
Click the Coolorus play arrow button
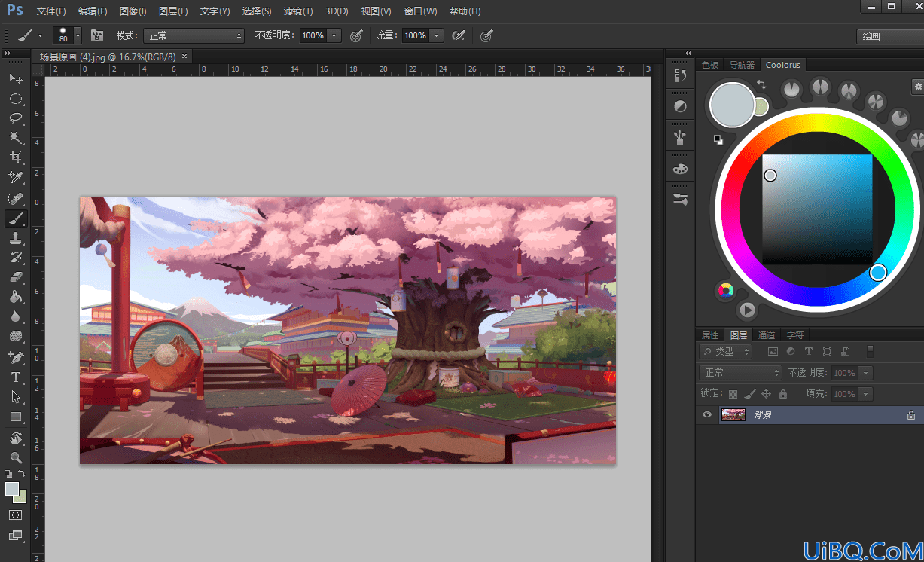[x=747, y=310]
